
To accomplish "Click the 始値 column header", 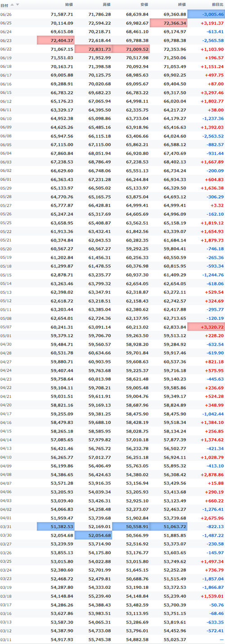I will pyautogui.click(x=69, y=4).
